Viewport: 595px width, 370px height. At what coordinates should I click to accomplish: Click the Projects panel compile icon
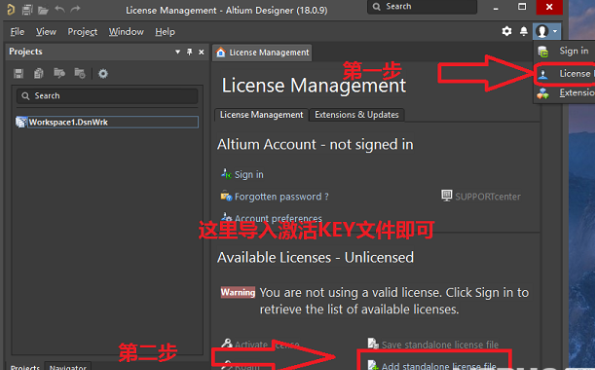(x=39, y=73)
